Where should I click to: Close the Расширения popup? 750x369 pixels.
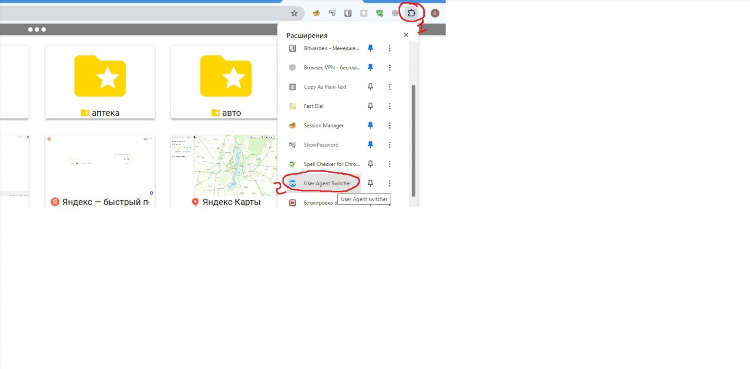point(406,35)
